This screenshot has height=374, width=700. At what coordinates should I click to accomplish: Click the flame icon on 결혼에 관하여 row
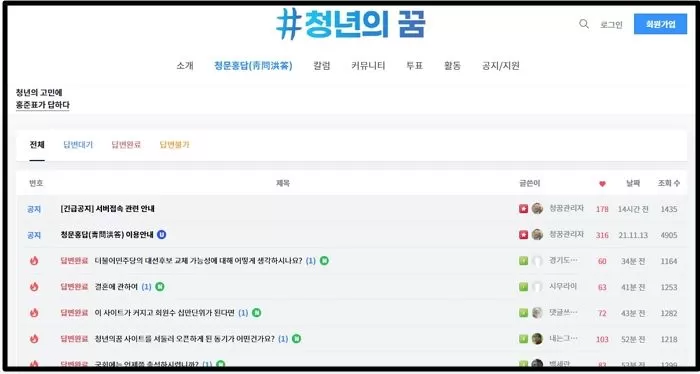[x=34, y=287]
